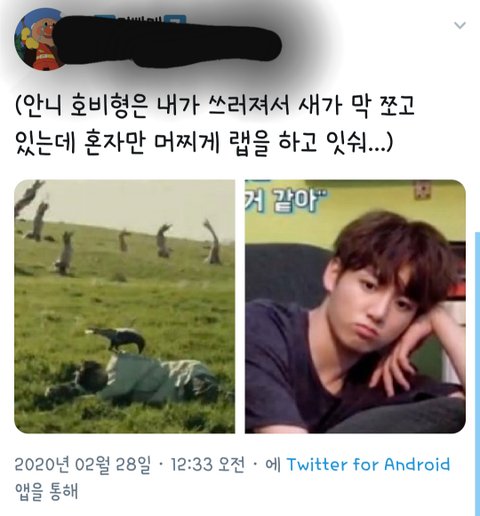480x516 pixels.
Task: Open the cartoon profile avatar
Action: 42,39
